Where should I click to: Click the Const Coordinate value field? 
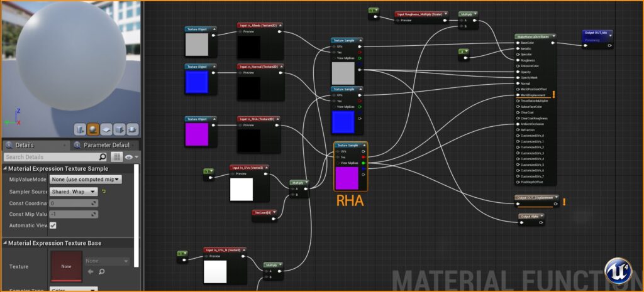click(74, 203)
